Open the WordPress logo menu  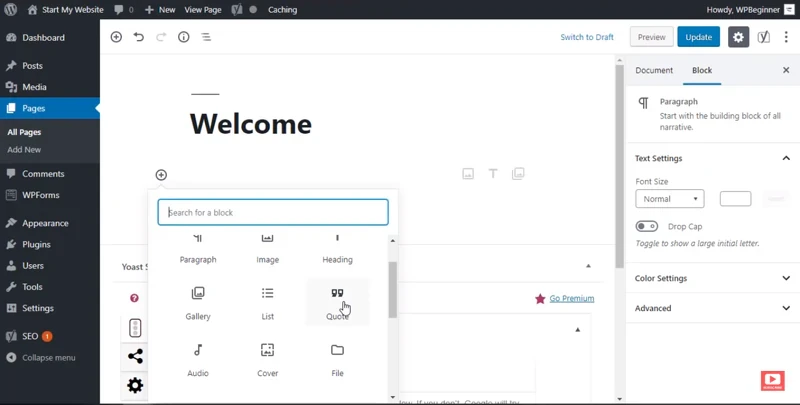(x=10, y=9)
